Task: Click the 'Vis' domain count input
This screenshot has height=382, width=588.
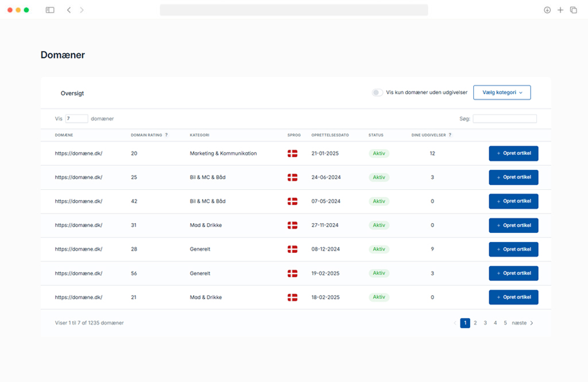Action: pyautogui.click(x=76, y=119)
